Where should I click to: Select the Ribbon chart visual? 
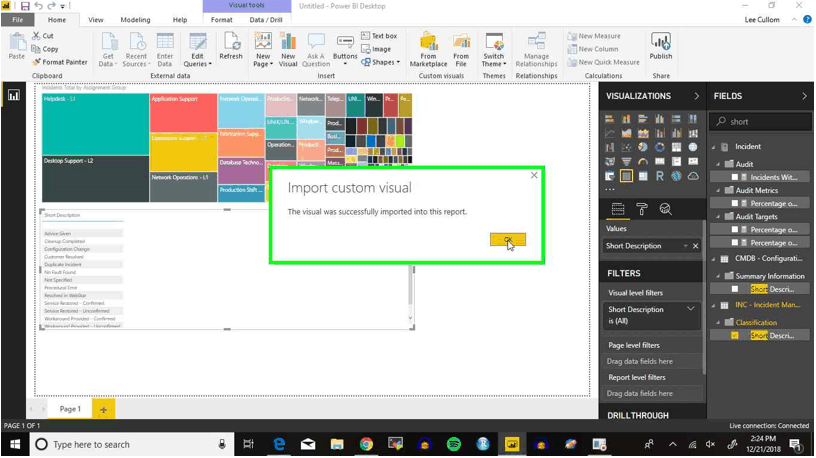tap(693, 133)
